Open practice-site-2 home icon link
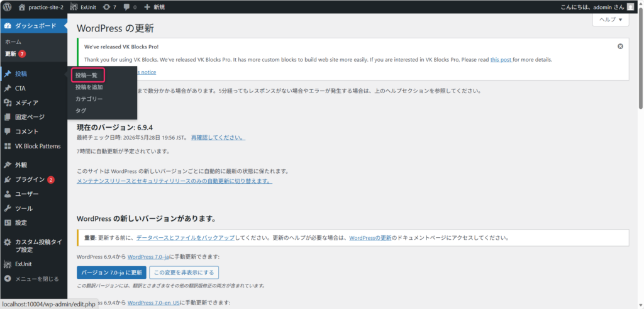 click(22, 7)
